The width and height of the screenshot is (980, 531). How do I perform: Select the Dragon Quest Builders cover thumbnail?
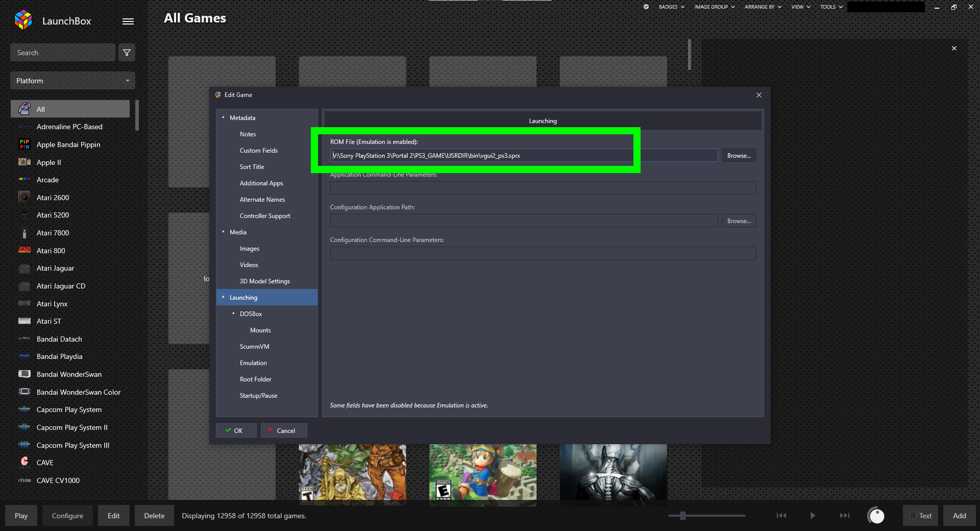[x=483, y=475]
